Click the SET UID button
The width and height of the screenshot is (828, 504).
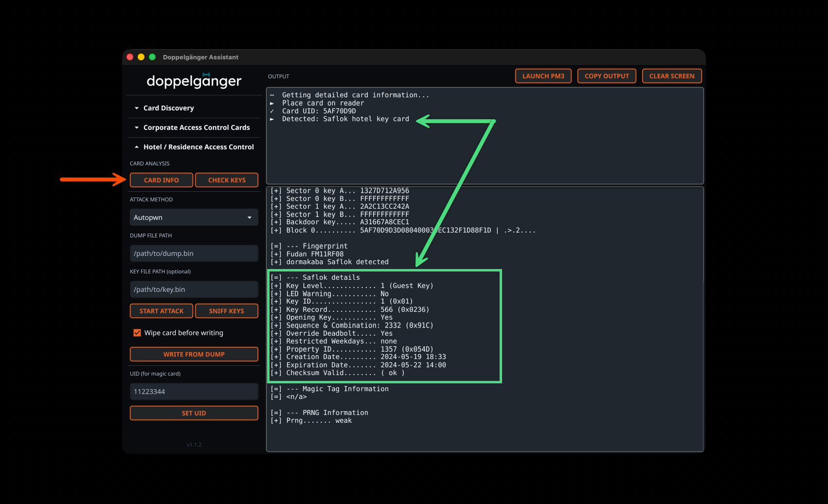pyautogui.click(x=194, y=413)
